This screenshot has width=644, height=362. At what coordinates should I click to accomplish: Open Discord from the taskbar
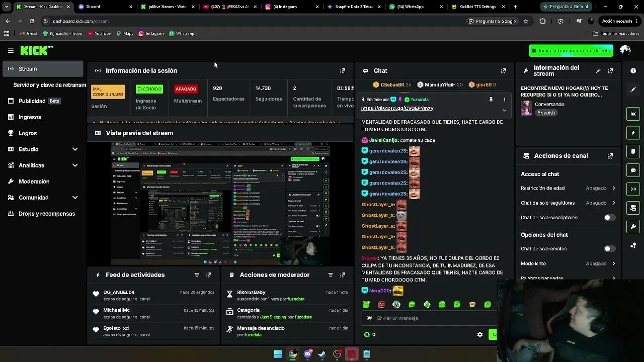point(307,354)
